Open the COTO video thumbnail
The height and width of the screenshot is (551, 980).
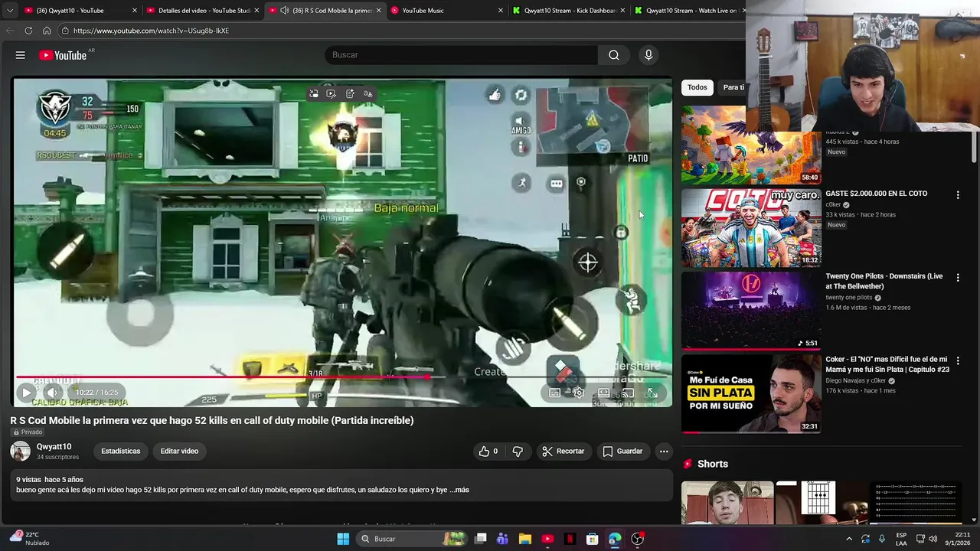(751, 228)
